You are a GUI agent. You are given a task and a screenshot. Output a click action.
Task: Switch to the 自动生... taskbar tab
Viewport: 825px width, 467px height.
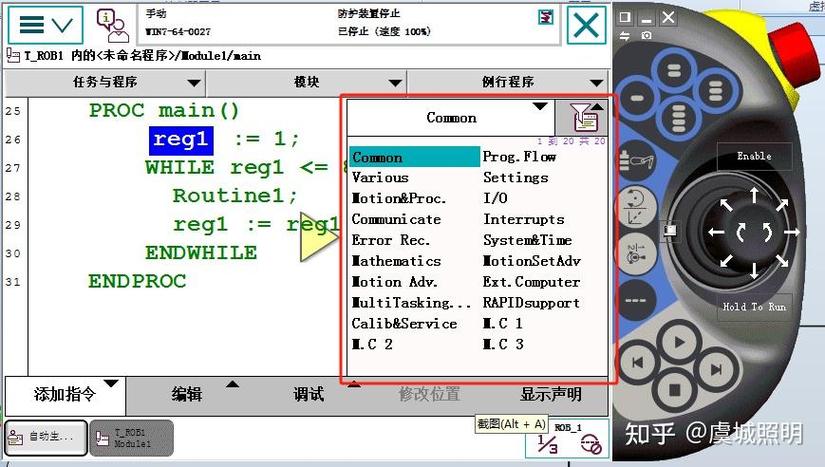[46, 438]
